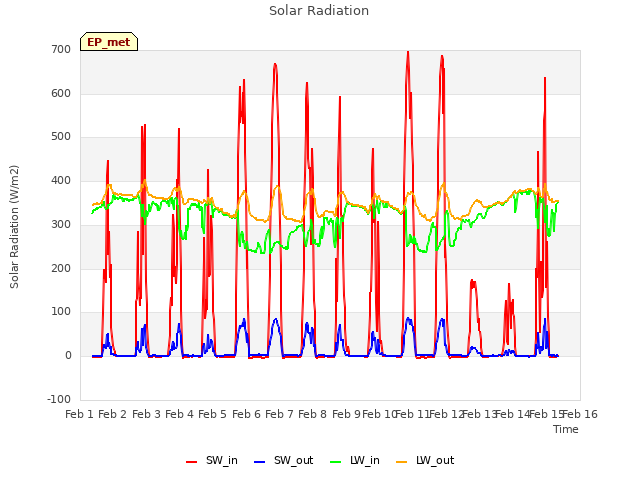Click the 700 y-axis tick label
Screen dimensions: 640x480
pos(61,49)
